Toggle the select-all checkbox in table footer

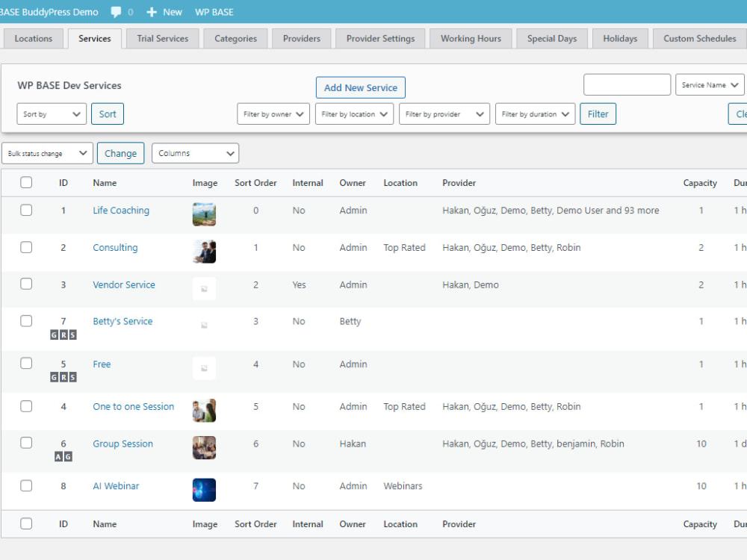pyautogui.click(x=26, y=524)
